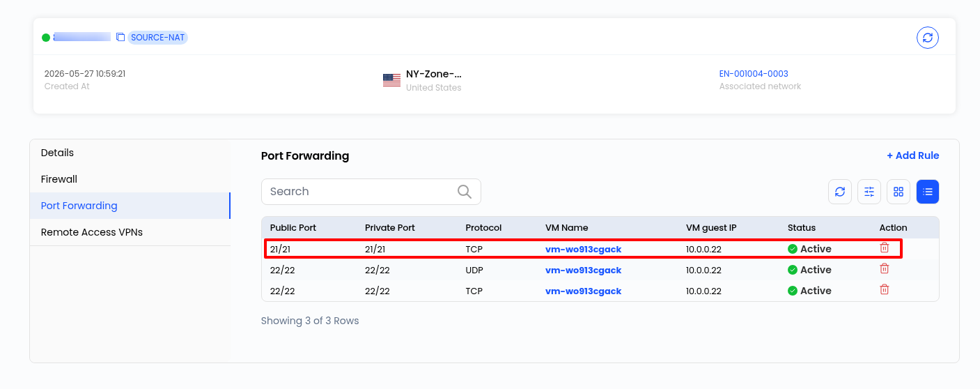The image size is (980, 389).
Task: Copy the IP address using copy icon
Action: [x=120, y=37]
